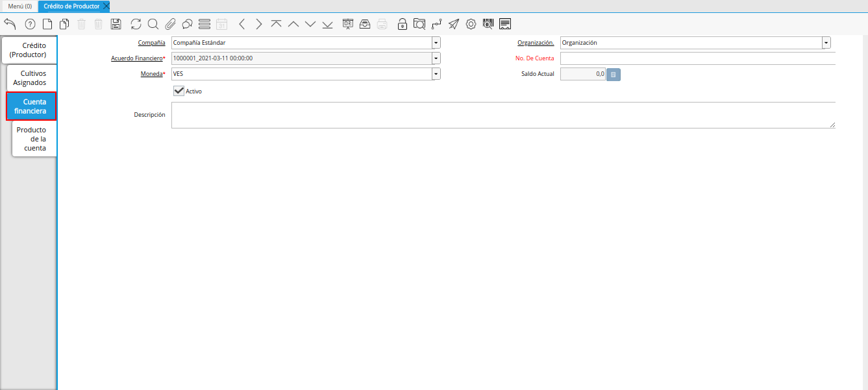Image resolution: width=868 pixels, height=390 pixels.
Task: Create a new record with blank page icon
Action: pyautogui.click(x=47, y=24)
